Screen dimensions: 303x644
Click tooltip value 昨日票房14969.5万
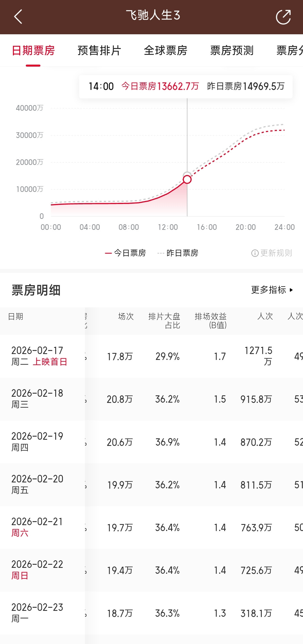point(246,86)
